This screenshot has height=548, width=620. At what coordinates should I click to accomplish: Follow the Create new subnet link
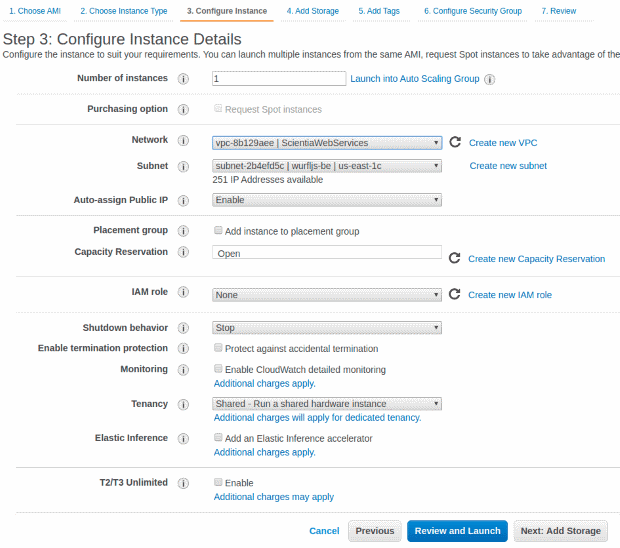point(508,166)
